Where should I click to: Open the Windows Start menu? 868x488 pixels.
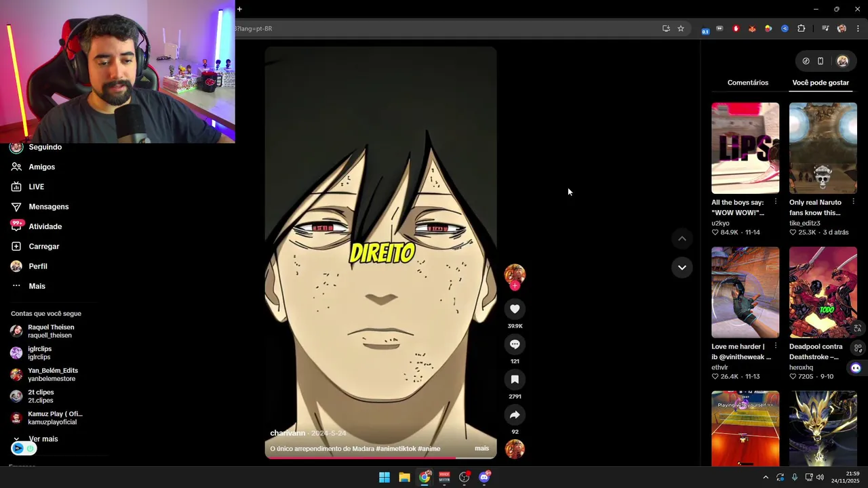pyautogui.click(x=384, y=477)
